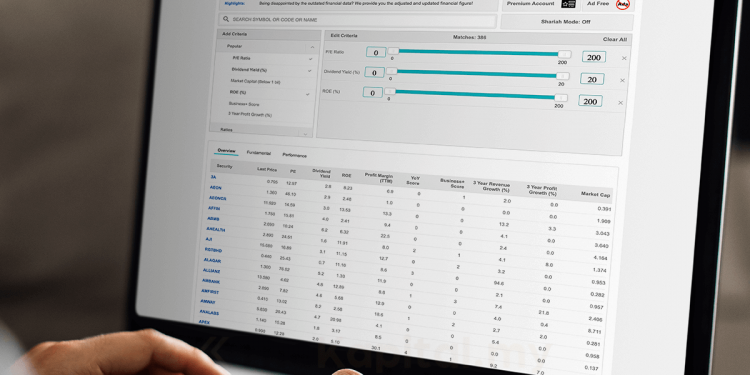The height and width of the screenshot is (375, 750).
Task: Uncheck P/E Ratio in Add Criteria list
Action: coord(310,59)
